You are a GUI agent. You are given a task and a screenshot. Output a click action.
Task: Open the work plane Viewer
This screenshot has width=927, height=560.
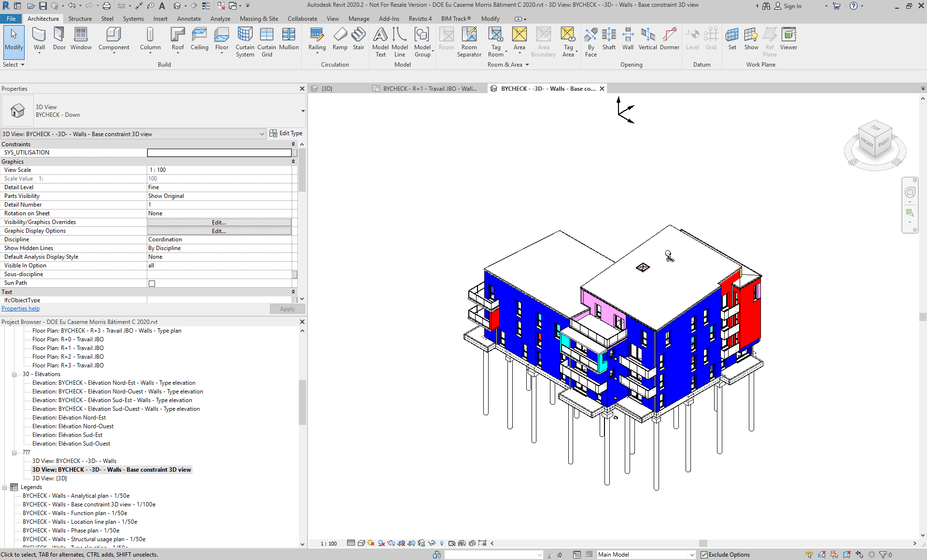[788, 39]
